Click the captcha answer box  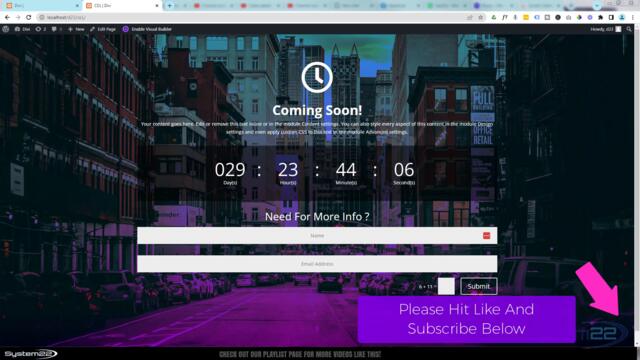point(446,286)
